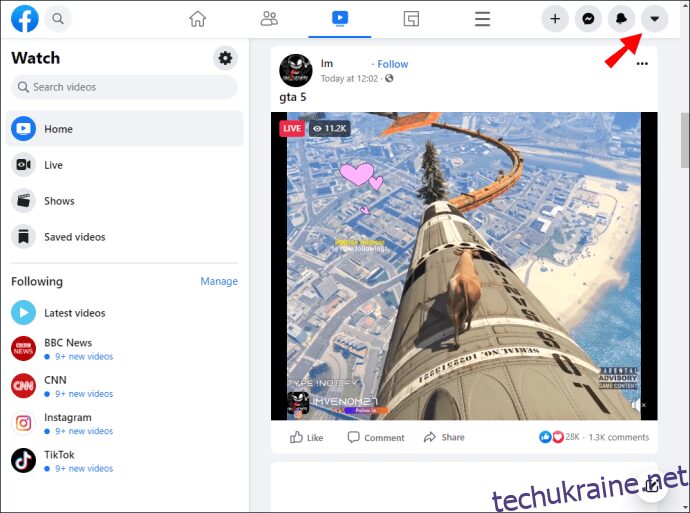This screenshot has height=513, width=690.
Task: Comment on the gta 5 video
Action: tap(376, 437)
